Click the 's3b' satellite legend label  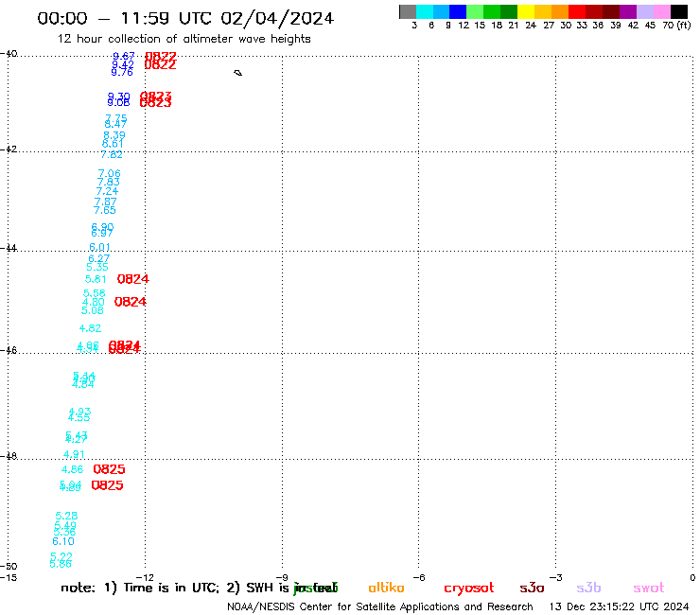pyautogui.click(x=588, y=588)
